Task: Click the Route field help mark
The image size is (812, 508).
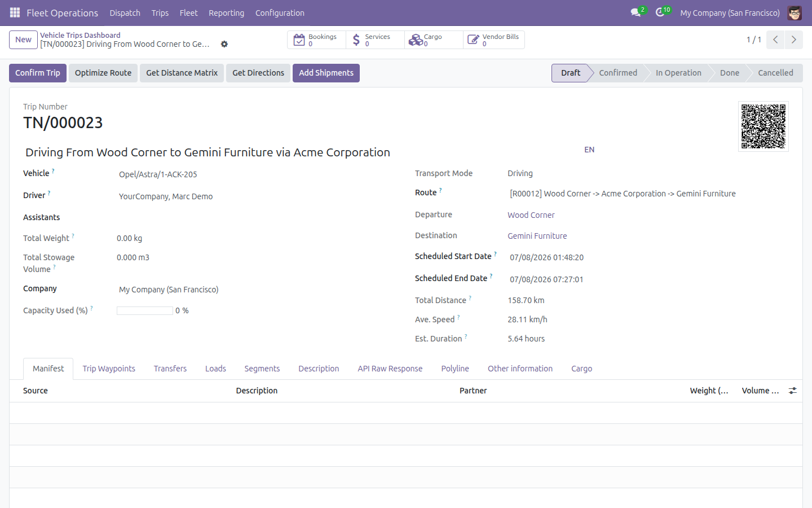Action: pos(440,190)
